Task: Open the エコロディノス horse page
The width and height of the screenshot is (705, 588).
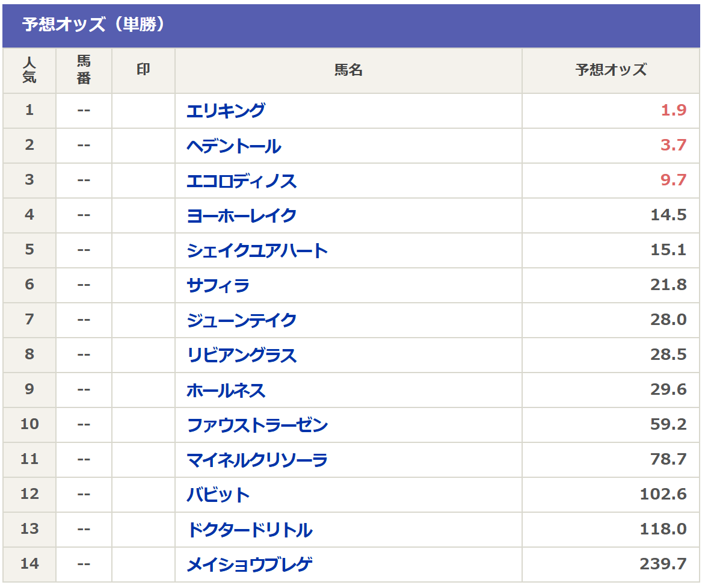Action: coord(241,181)
